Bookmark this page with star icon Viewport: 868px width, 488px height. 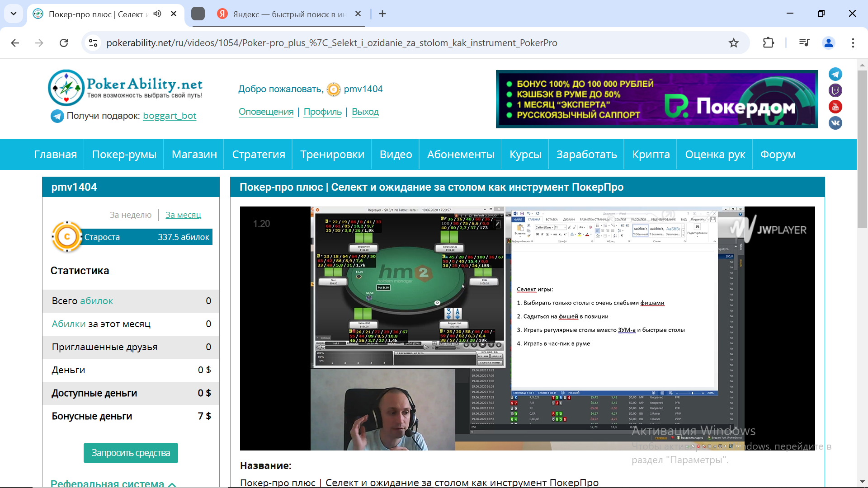[x=733, y=43]
